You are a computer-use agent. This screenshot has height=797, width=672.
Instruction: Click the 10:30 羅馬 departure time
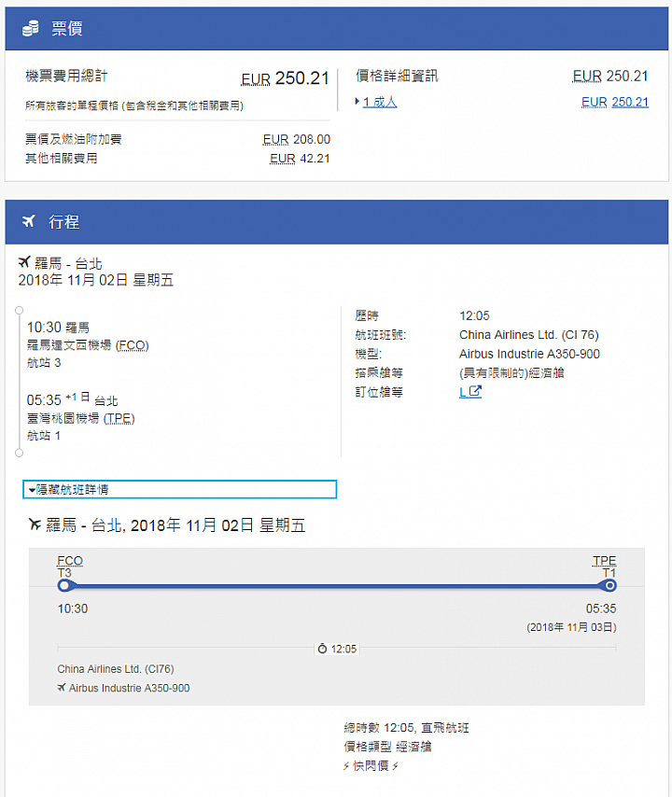pyautogui.click(x=58, y=327)
